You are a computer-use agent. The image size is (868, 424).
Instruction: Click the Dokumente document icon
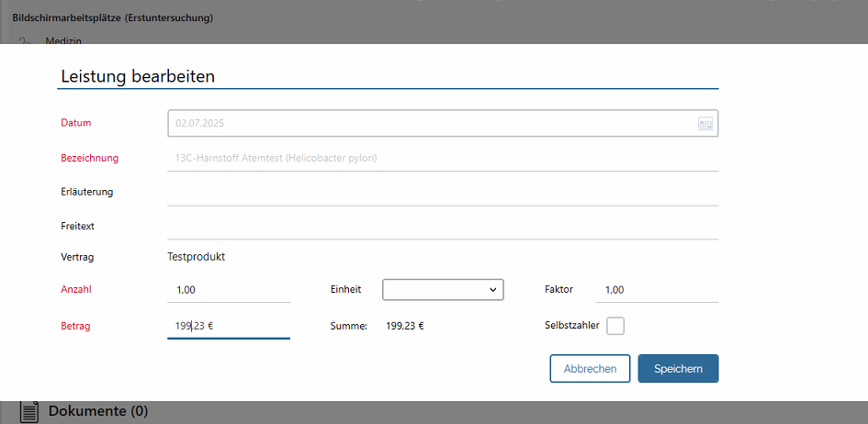29,411
